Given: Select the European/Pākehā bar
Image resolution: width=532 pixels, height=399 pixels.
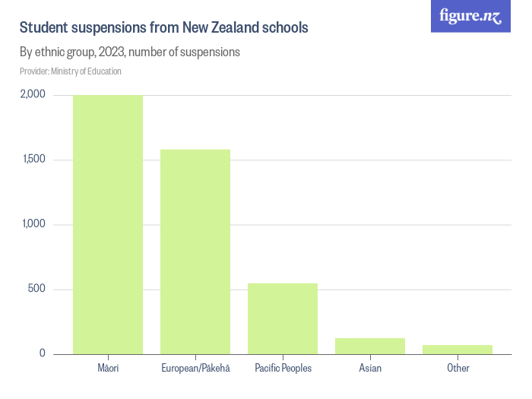Looking at the screenshot, I should click(x=195, y=252).
